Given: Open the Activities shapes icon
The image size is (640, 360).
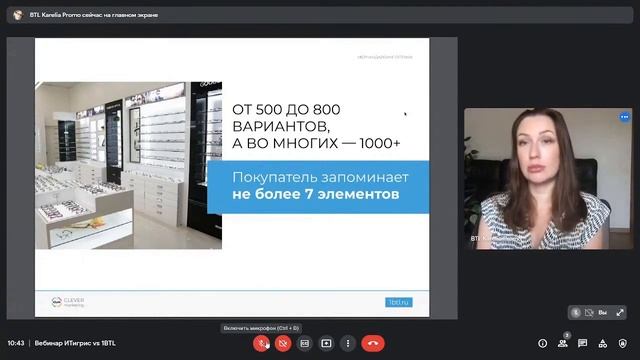Looking at the screenshot, I should [x=602, y=343].
